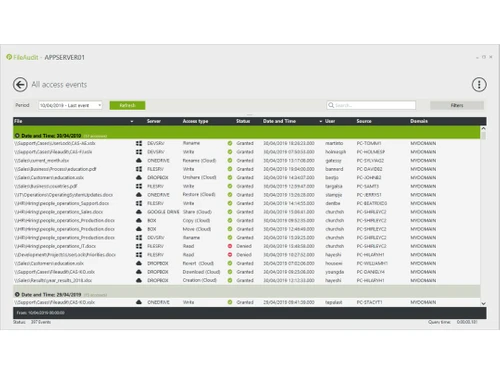Select the year_results_2018.xlsx file entry

[x=53, y=281]
